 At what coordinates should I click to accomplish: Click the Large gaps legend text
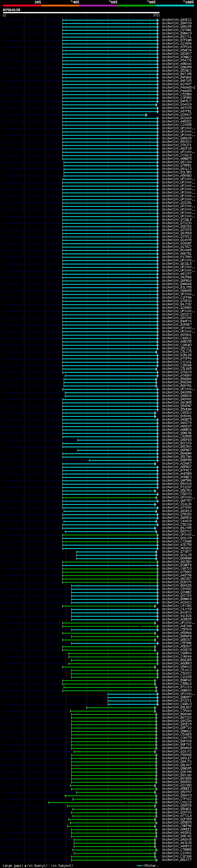38,866
